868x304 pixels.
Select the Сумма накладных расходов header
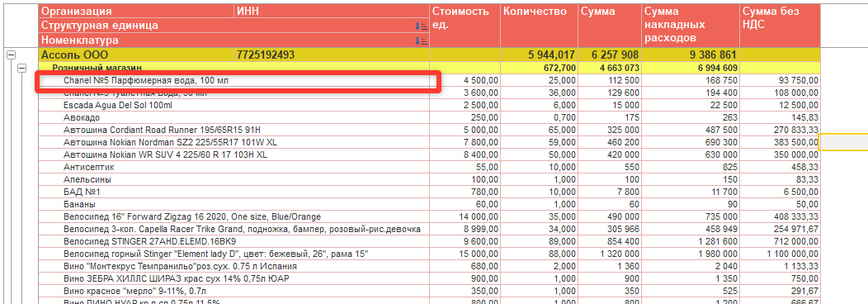click(x=691, y=26)
